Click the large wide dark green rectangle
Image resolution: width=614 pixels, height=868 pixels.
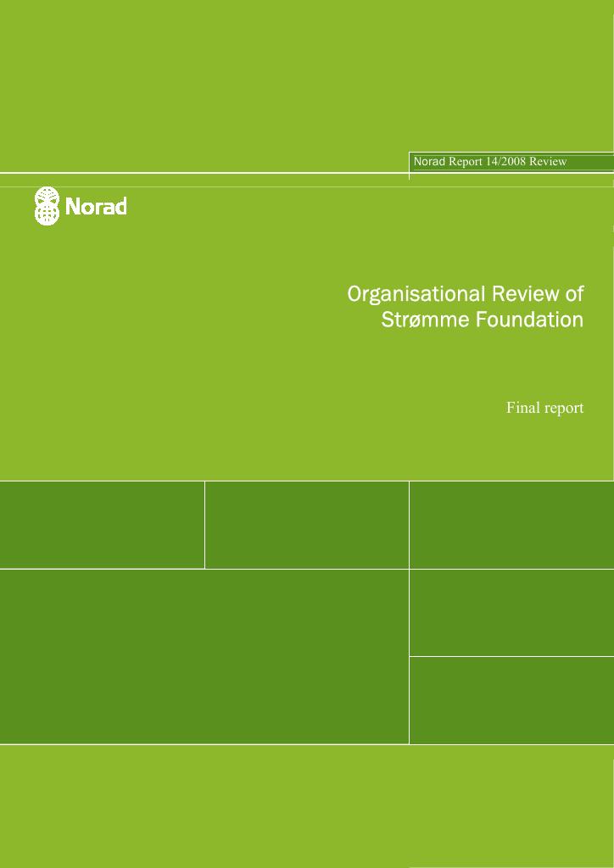point(204,657)
